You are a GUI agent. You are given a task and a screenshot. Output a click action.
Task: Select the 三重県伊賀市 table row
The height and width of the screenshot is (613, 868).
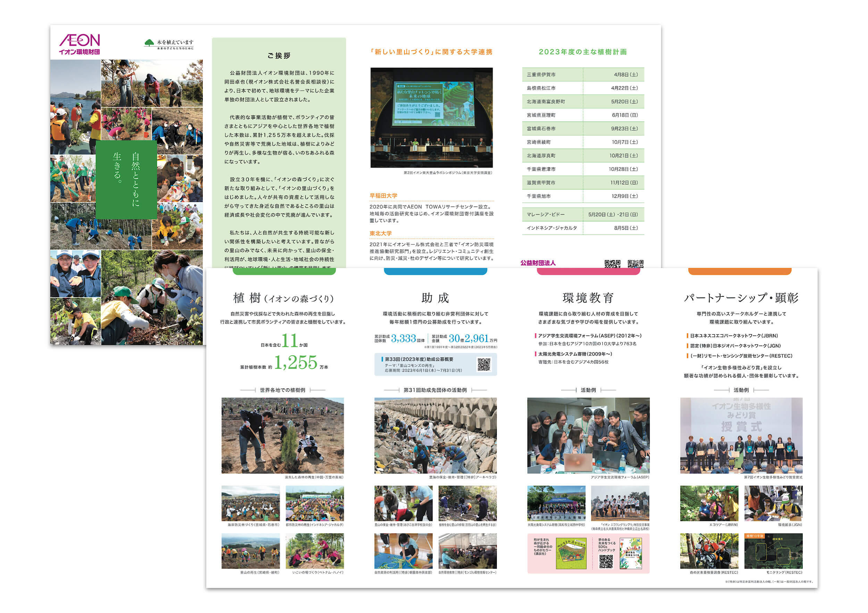tap(583, 74)
